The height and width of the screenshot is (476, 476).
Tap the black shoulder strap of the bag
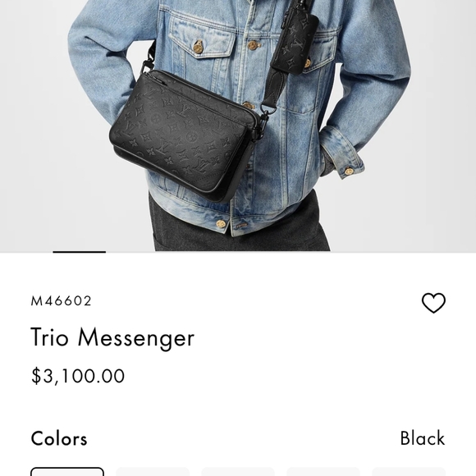click(x=273, y=89)
